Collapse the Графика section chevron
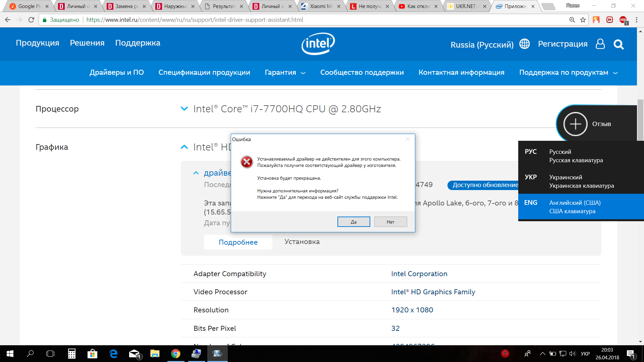The image size is (644, 362). click(184, 147)
